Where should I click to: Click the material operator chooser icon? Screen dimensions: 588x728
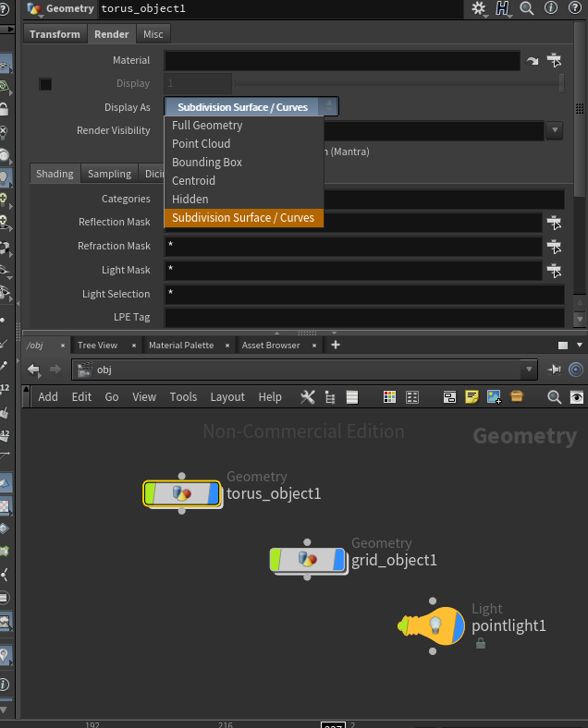pos(554,60)
